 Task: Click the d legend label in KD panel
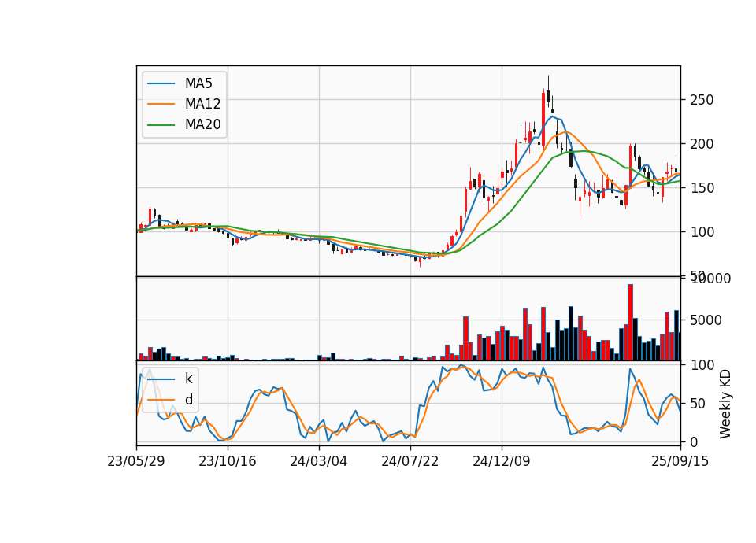coord(189,400)
